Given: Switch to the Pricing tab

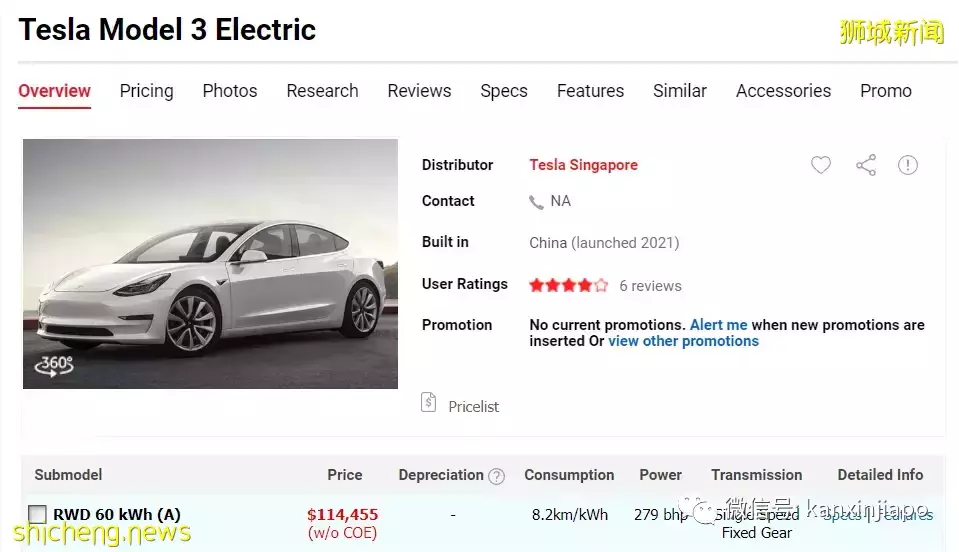Looking at the screenshot, I should click(x=146, y=91).
